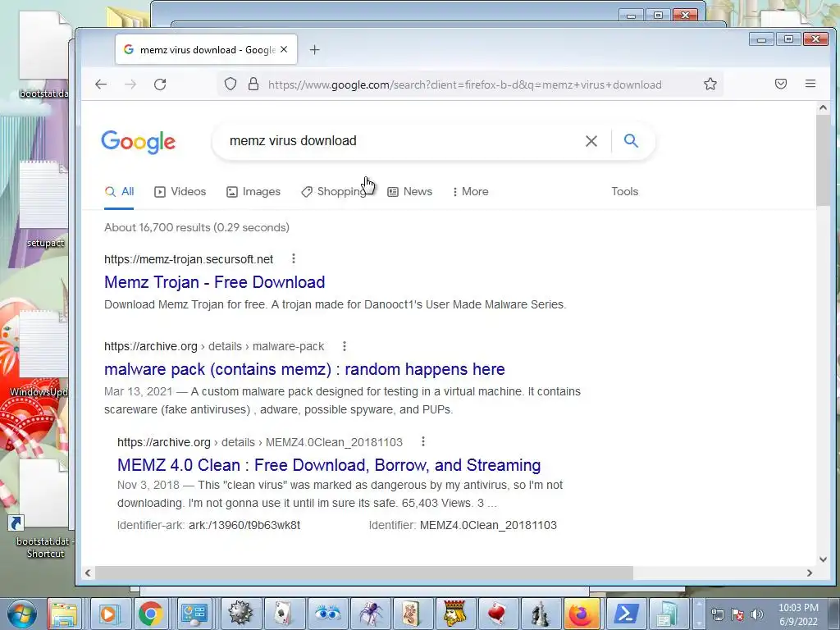Viewport: 840px width, 630px height.
Task: Click the padlock site security icon
Action: click(x=253, y=84)
